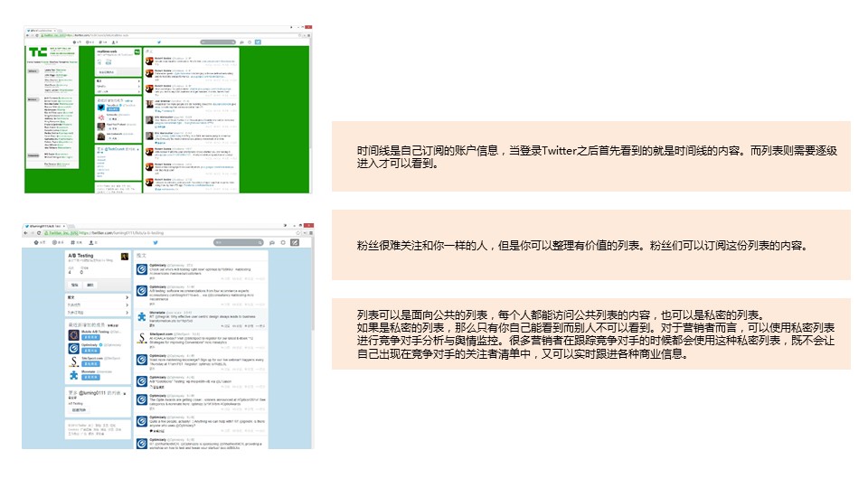Open Notifications bell in A/B Testing screenshot

click(x=54, y=243)
